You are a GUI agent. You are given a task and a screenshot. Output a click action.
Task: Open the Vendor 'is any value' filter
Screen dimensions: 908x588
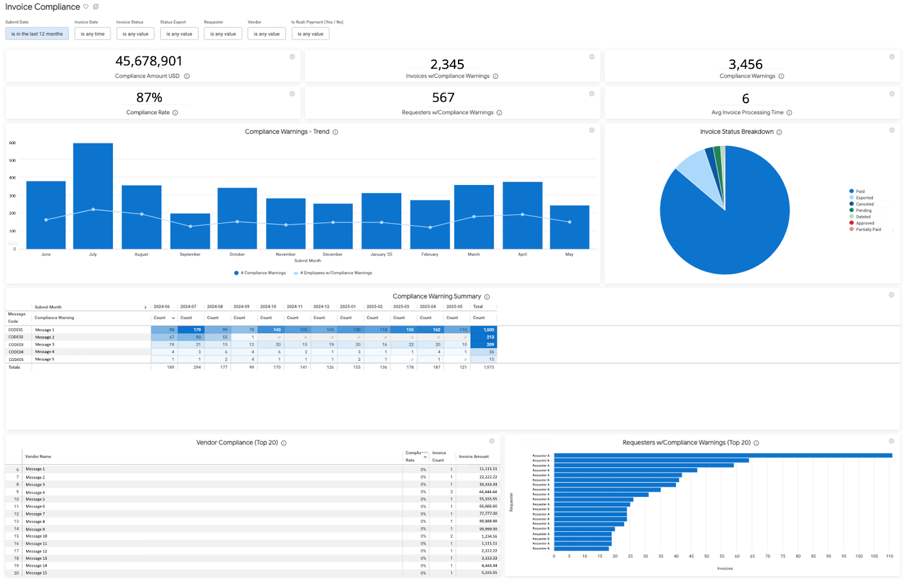pyautogui.click(x=266, y=33)
